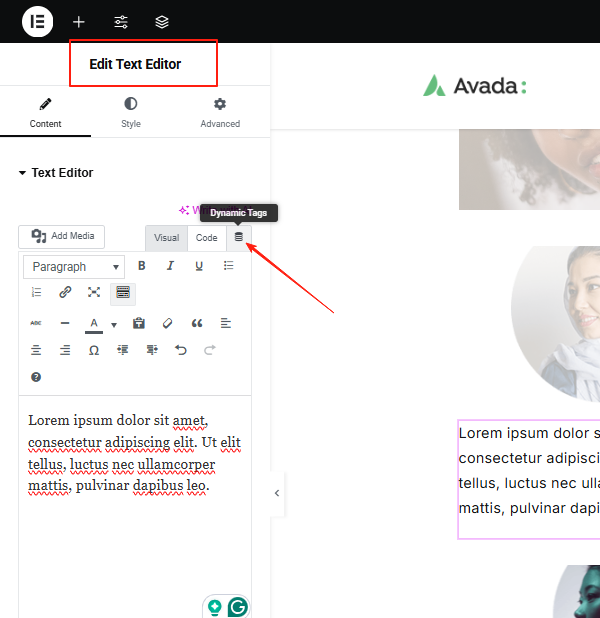
Task: Select the Lorem ipsum text widget in preview
Action: (x=529, y=479)
